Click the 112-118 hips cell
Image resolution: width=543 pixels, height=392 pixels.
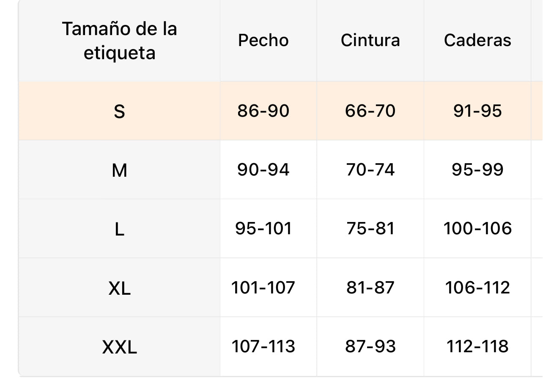pos(477,346)
